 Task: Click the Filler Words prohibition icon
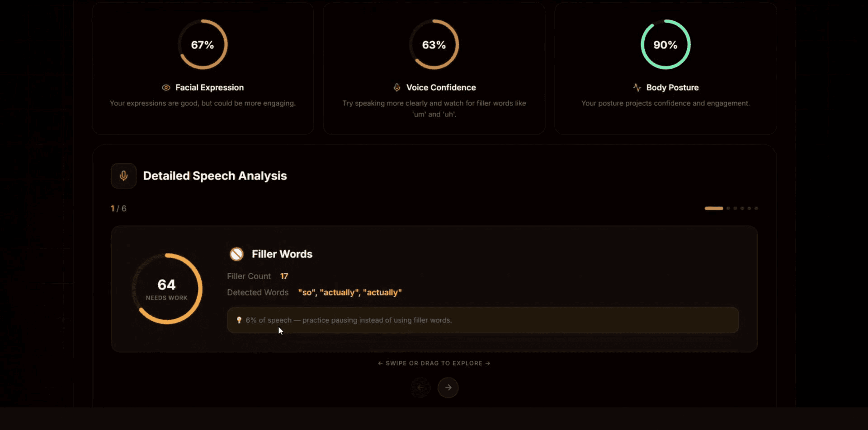(236, 254)
